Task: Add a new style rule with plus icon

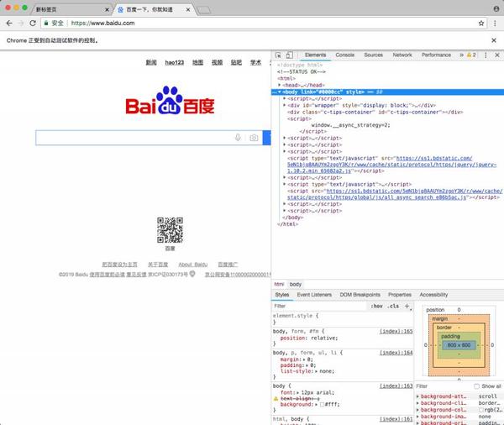Action: 407,306
